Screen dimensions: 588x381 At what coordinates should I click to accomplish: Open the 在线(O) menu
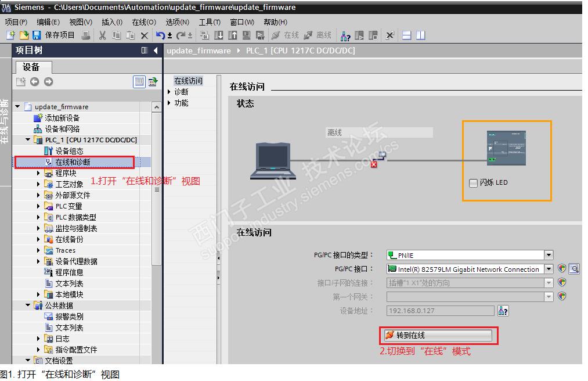144,22
